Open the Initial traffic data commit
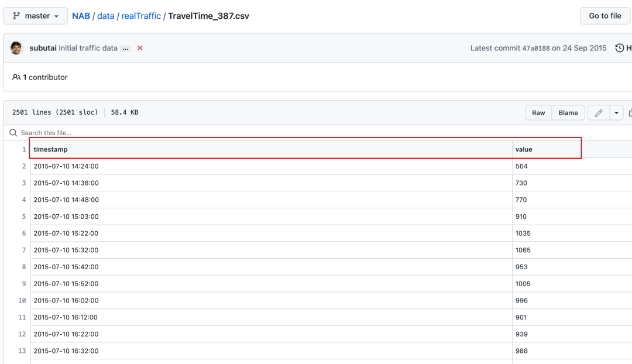 click(88, 48)
